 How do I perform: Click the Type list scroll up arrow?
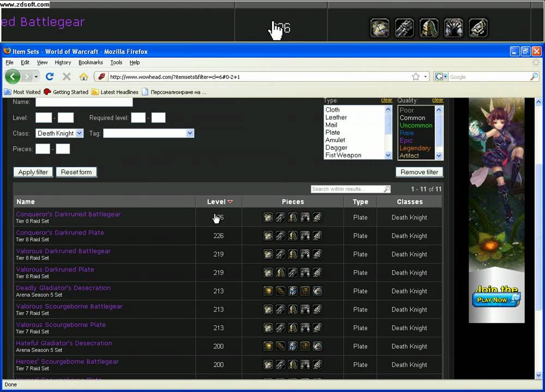[388, 109]
